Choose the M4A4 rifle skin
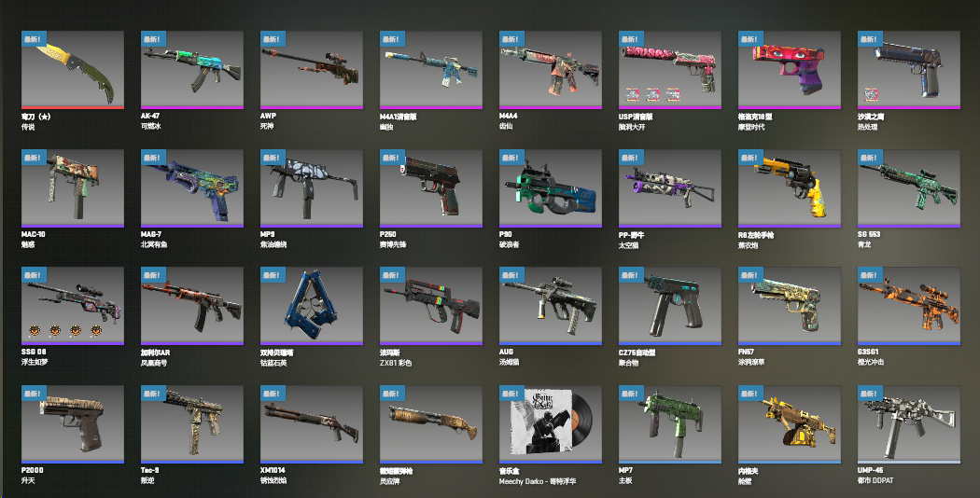Image resolution: width=980 pixels, height=498 pixels. pyautogui.click(x=550, y=69)
